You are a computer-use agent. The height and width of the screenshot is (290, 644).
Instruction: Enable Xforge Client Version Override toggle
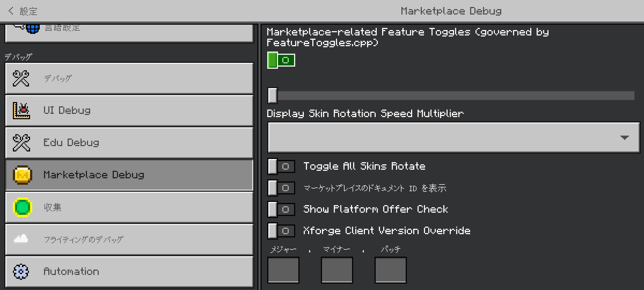[281, 231]
